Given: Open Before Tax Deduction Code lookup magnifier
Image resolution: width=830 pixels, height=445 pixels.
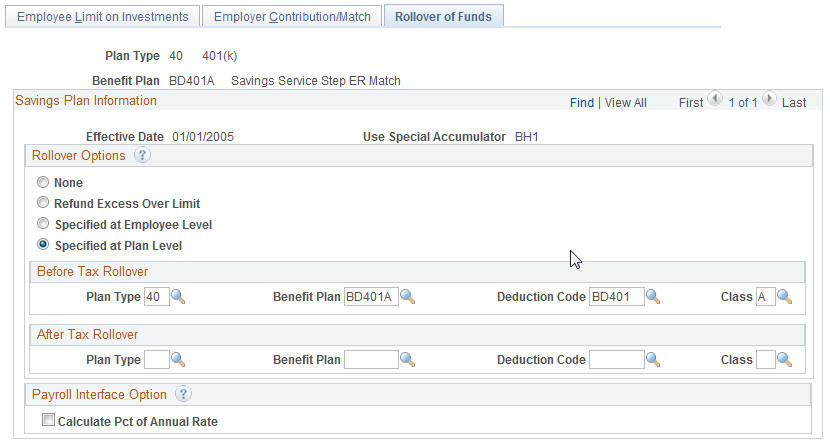Looking at the screenshot, I should tap(653, 297).
